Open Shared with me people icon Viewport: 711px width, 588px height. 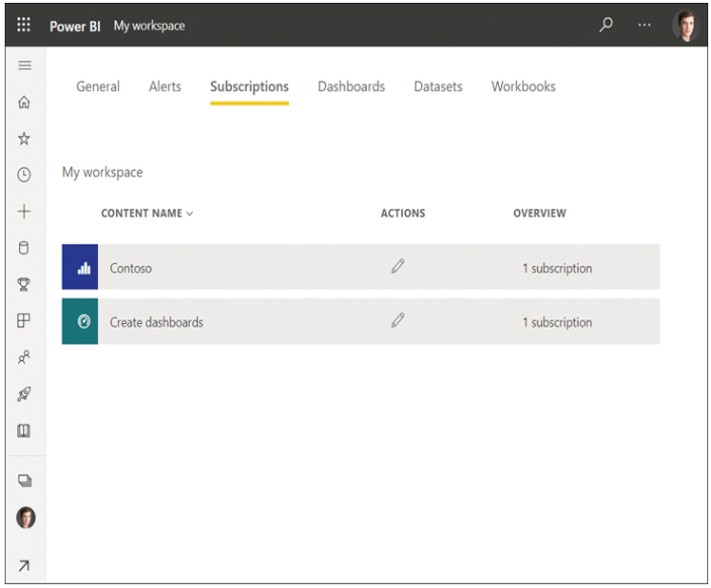(24, 357)
